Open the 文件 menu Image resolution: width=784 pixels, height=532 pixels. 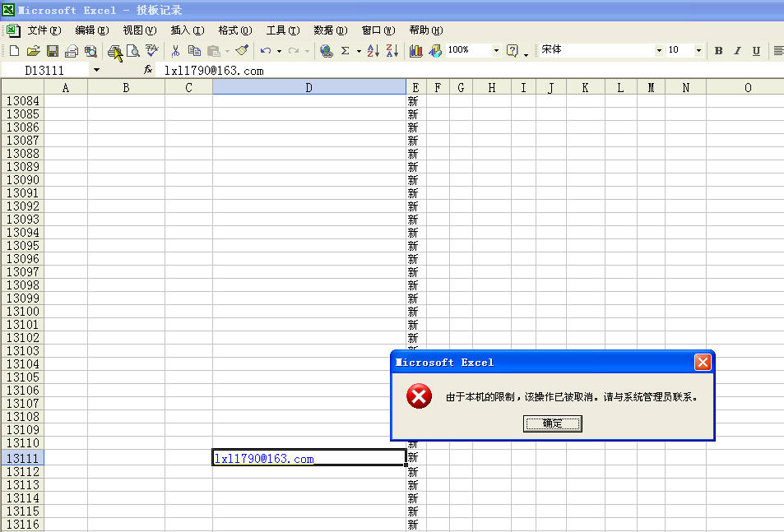(x=44, y=30)
